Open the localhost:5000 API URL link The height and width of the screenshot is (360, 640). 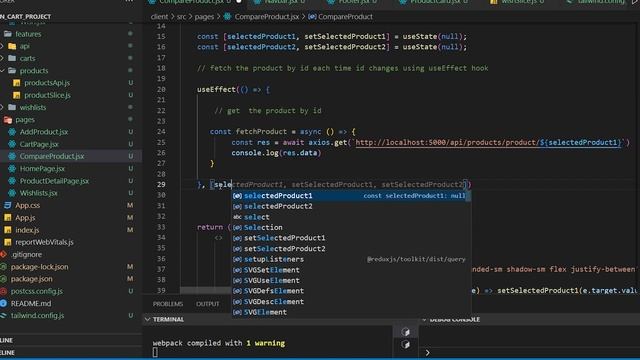click(488, 142)
